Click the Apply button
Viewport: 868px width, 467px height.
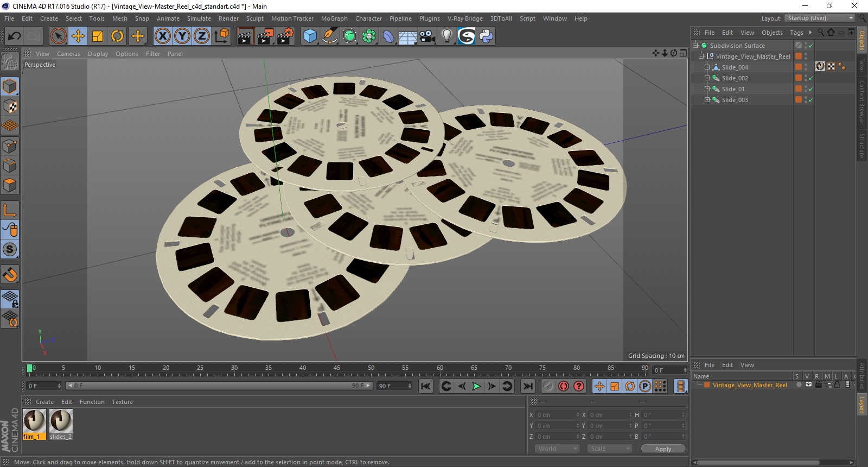[663, 449]
